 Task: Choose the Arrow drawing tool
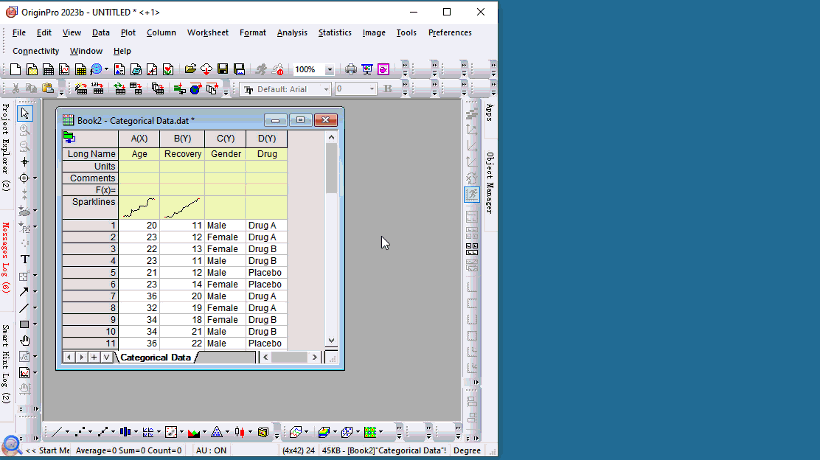[25, 292]
